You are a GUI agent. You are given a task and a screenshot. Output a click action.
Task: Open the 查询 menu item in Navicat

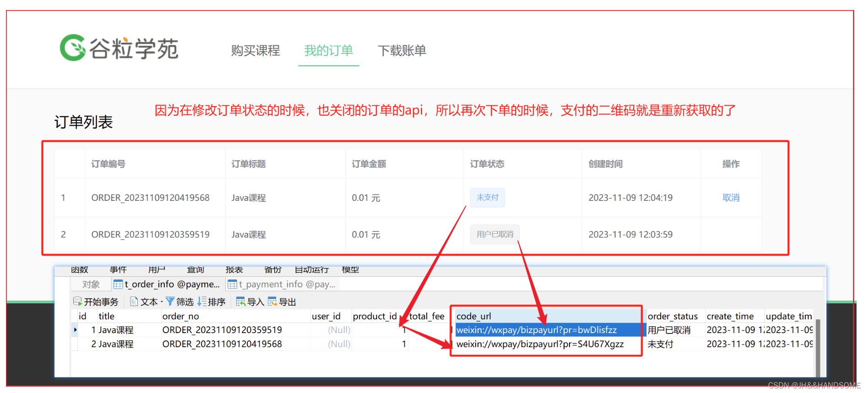[x=196, y=269]
